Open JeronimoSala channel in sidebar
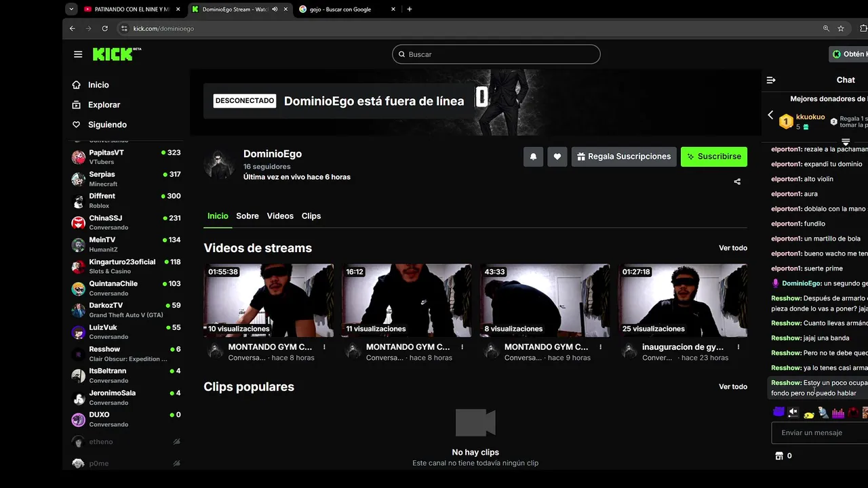This screenshot has width=868, height=488. point(126,397)
